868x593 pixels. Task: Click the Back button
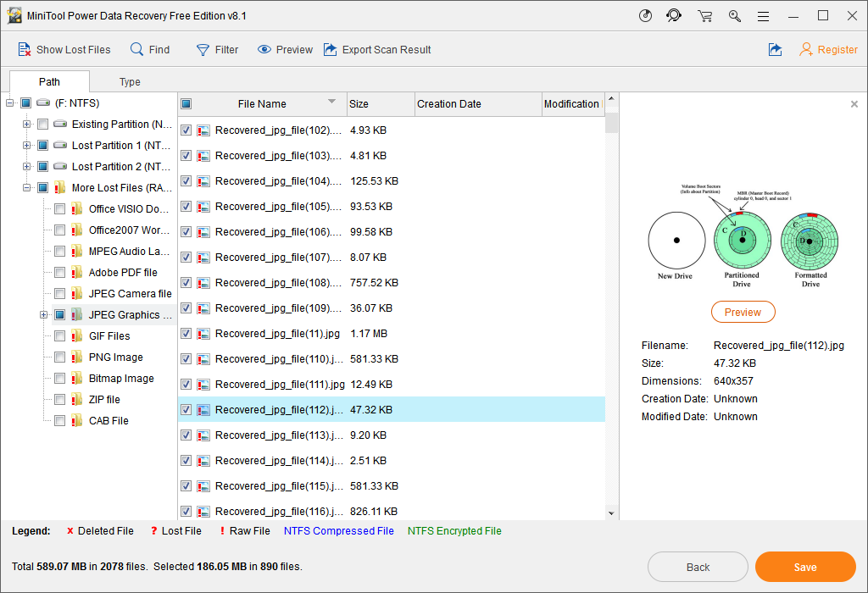coord(698,567)
